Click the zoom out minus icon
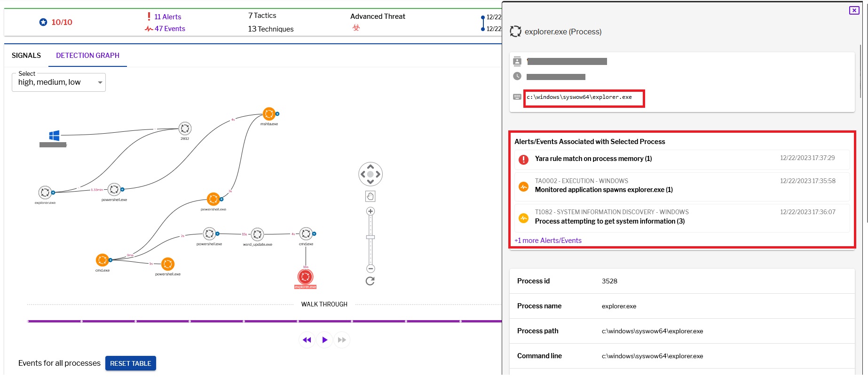868x378 pixels. tap(371, 269)
